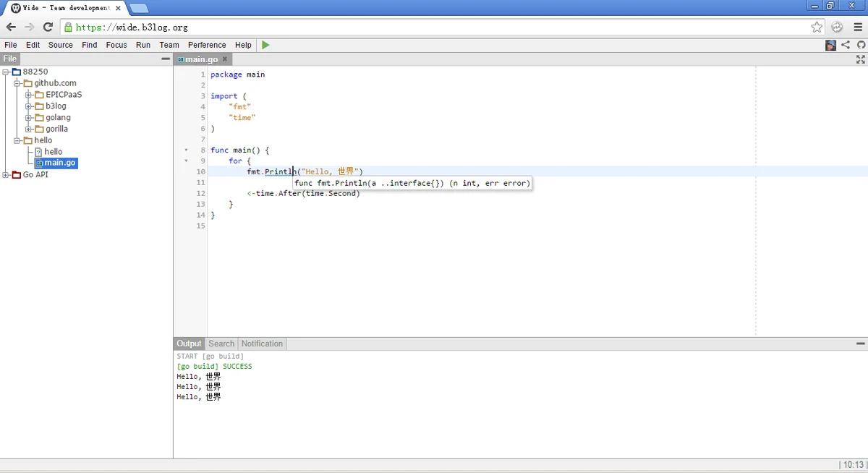This screenshot has height=473, width=868.
Task: Switch to the Search tab
Action: coord(221,344)
